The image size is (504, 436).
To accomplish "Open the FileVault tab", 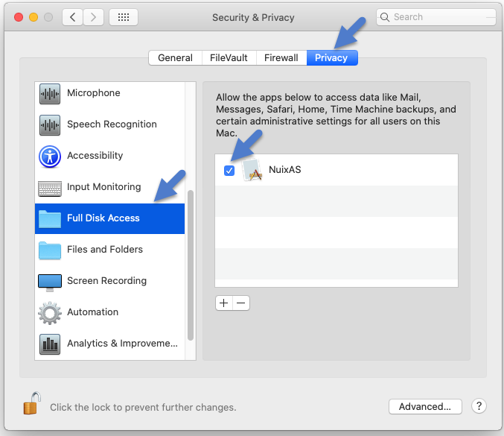I will pos(229,57).
